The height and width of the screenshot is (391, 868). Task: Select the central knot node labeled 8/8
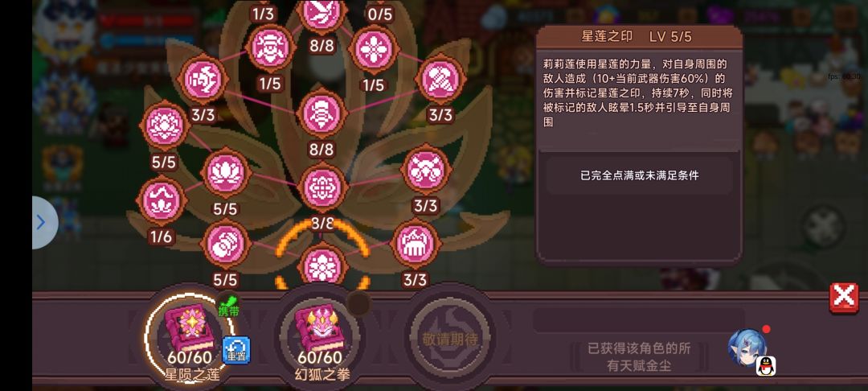point(322,187)
